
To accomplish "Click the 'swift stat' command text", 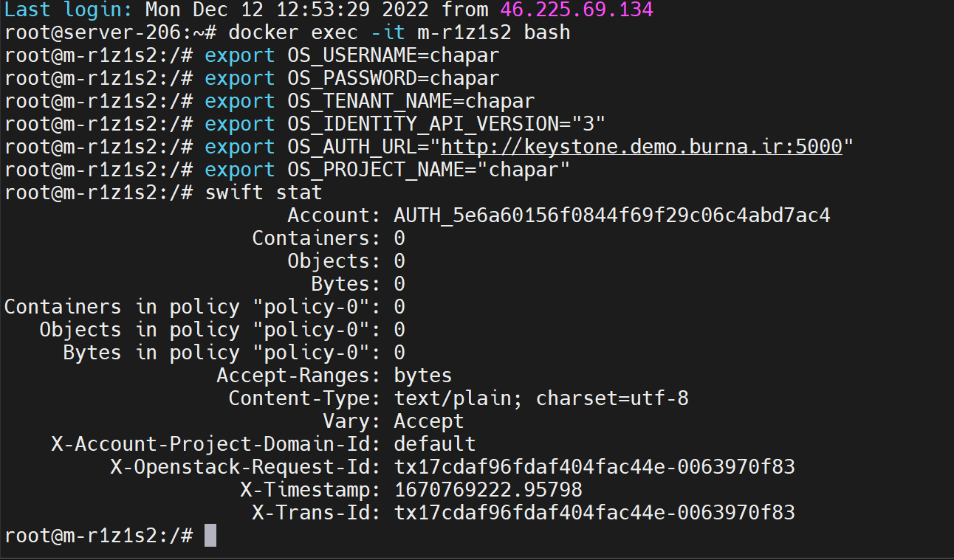I will tap(263, 193).
